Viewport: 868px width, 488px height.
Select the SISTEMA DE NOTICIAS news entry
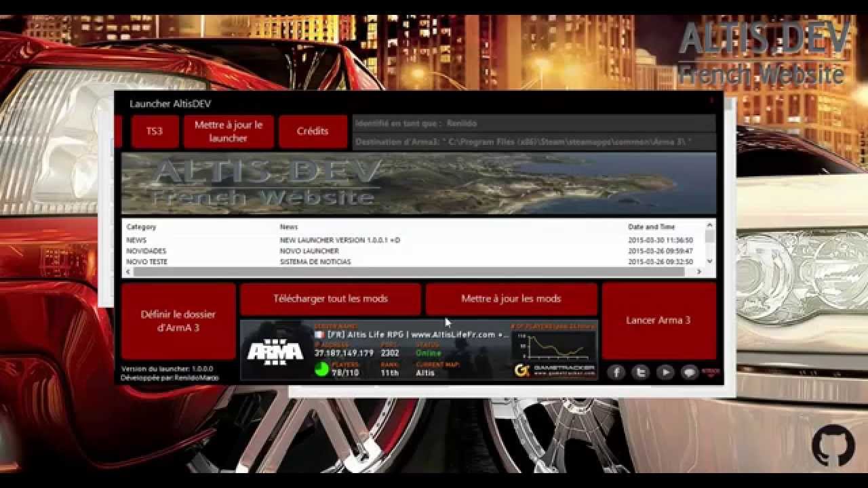(x=315, y=262)
